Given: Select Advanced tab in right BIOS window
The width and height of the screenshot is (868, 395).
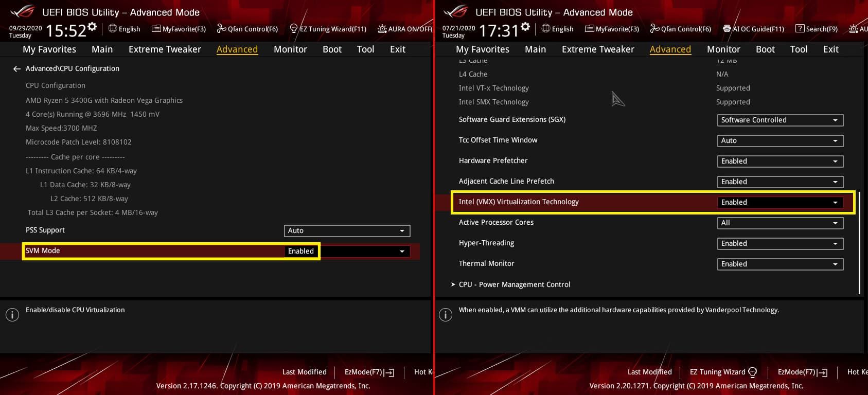Looking at the screenshot, I should 670,49.
